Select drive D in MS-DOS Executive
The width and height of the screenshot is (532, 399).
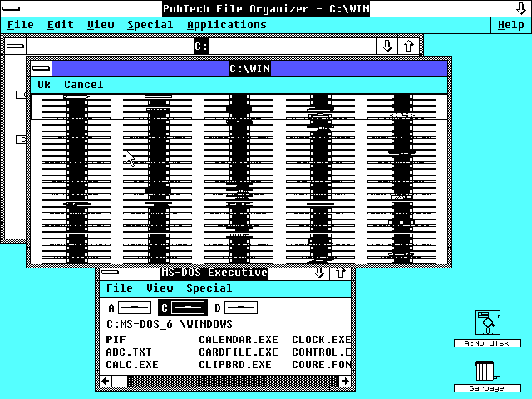coord(236,308)
